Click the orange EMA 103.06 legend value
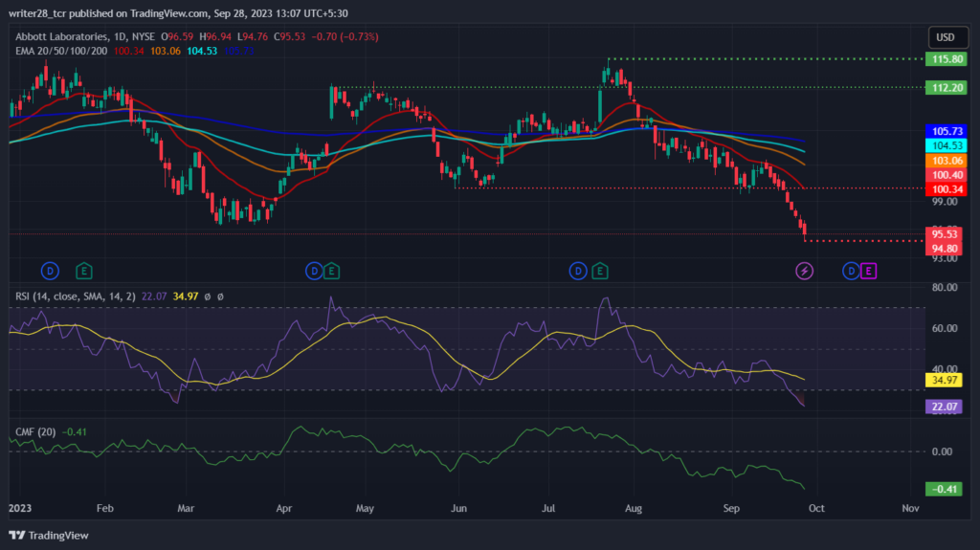980x550 pixels. coord(165,51)
